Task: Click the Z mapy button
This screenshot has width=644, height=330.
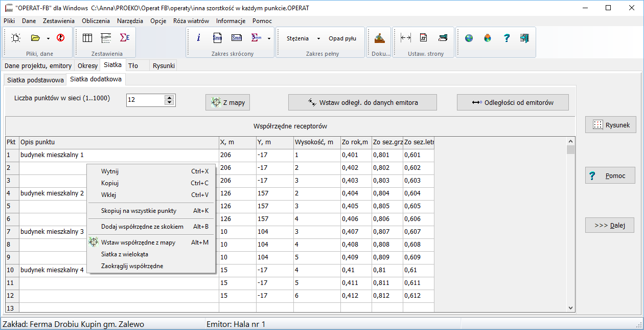Action: [x=228, y=102]
